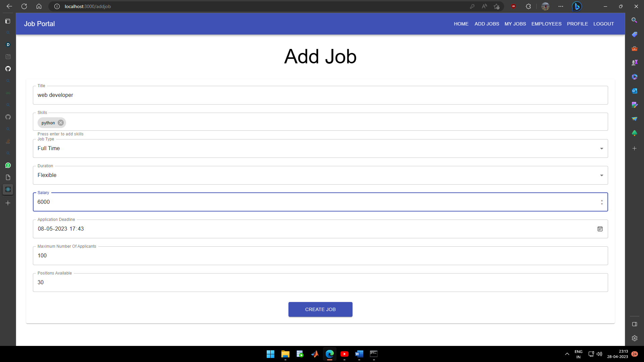Increase Salary using the stepper arrow
The width and height of the screenshot is (644, 362).
(602, 200)
